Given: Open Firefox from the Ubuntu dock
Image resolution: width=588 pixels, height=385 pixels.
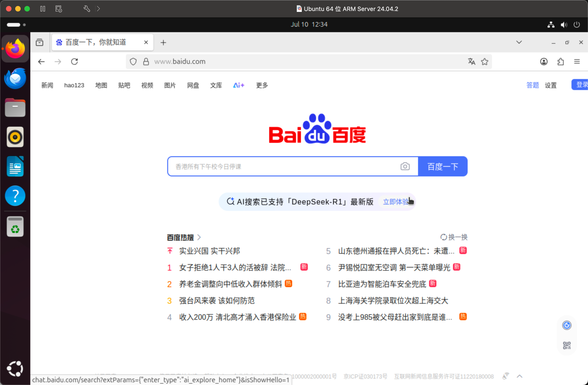Looking at the screenshot, I should click(15, 49).
